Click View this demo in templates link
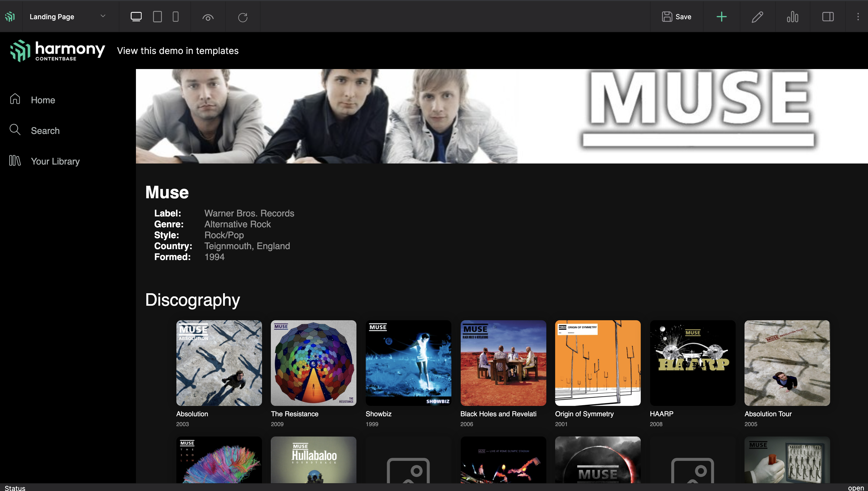 178,51
